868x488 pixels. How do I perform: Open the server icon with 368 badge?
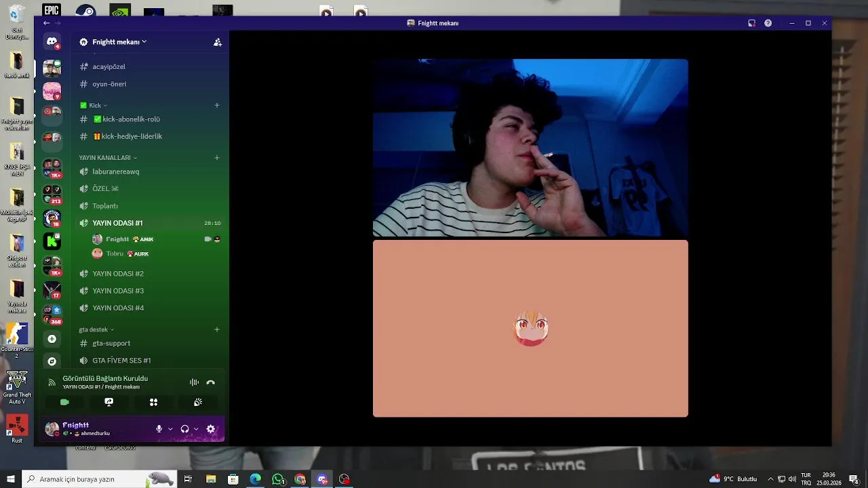(x=52, y=314)
